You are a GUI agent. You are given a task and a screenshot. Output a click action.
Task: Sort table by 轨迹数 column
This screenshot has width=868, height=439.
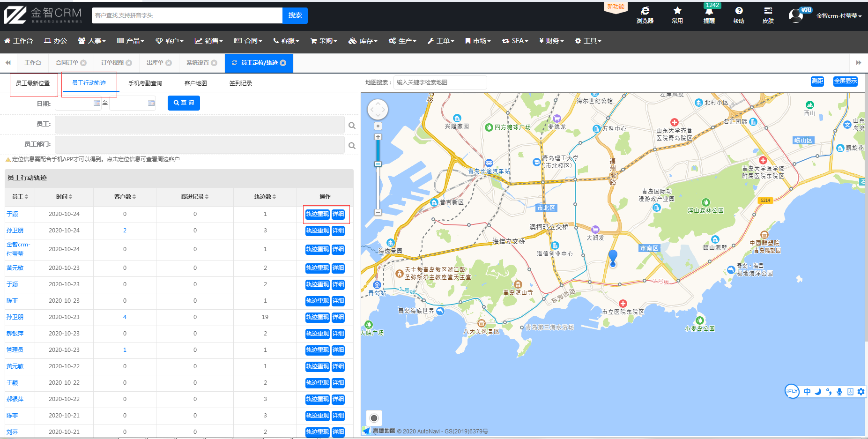click(x=265, y=197)
